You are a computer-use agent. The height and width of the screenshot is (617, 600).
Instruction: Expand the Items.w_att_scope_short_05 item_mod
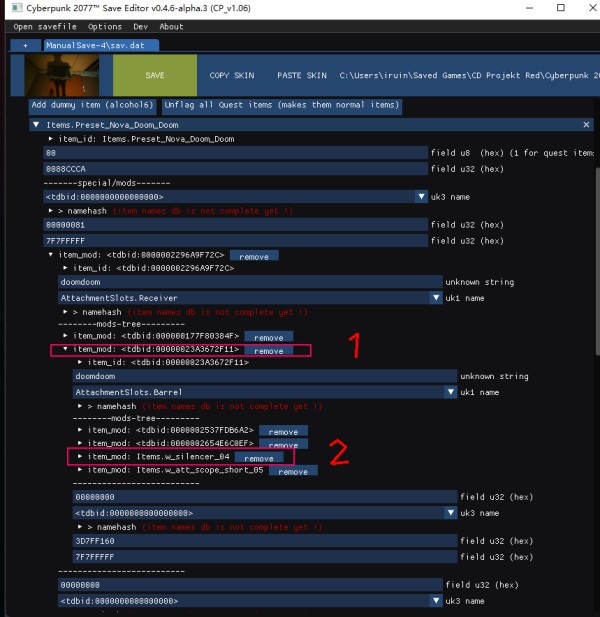pyautogui.click(x=80, y=470)
